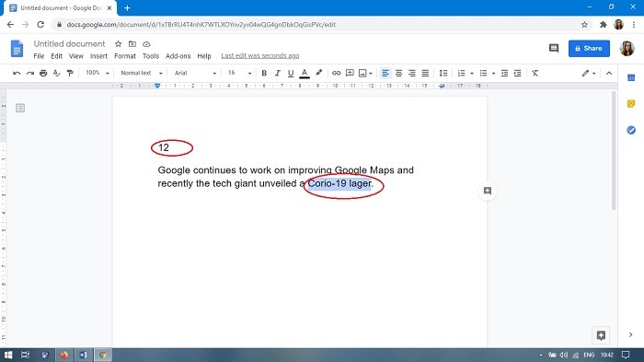The image size is (644, 362).
Task: Open the Format menu
Action: (x=125, y=56)
